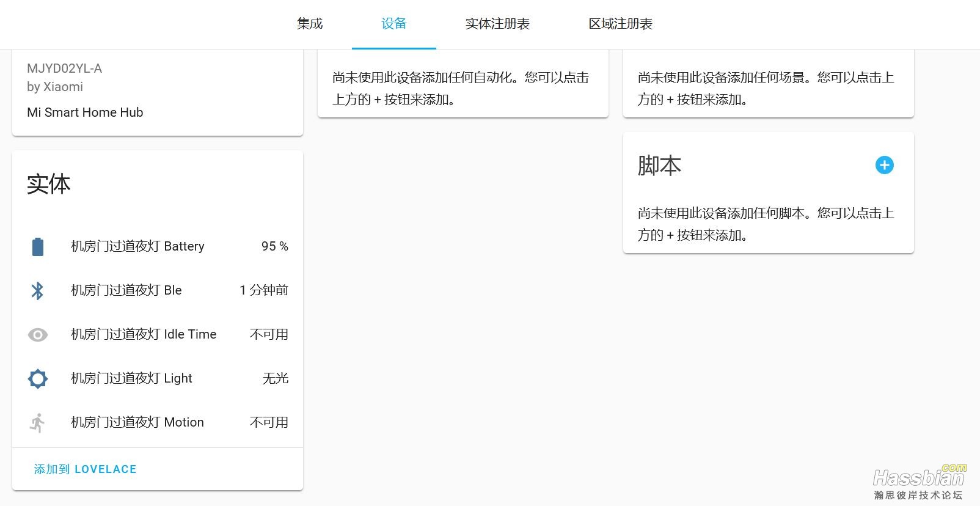
Task: Select the 设备 tab
Action: coord(393,24)
